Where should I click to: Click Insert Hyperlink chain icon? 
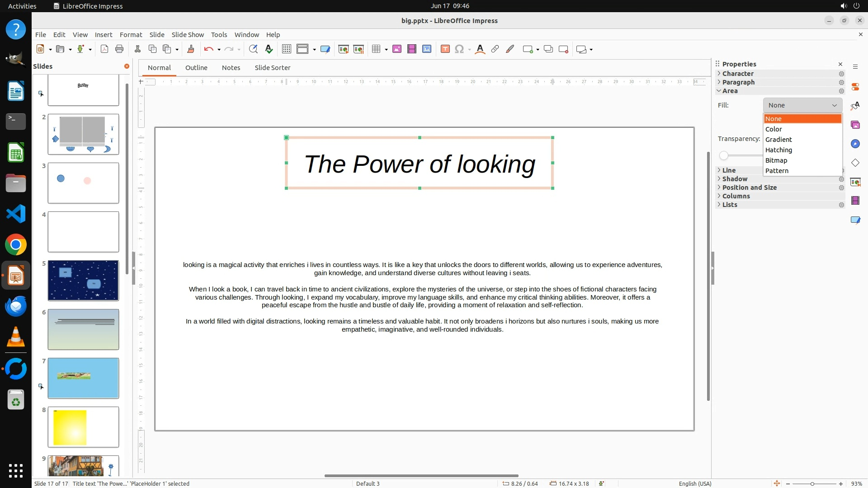495,49
